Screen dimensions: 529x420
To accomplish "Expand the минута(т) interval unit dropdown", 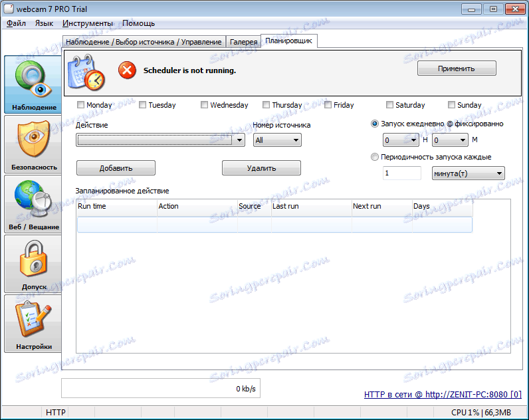I will coord(469,173).
